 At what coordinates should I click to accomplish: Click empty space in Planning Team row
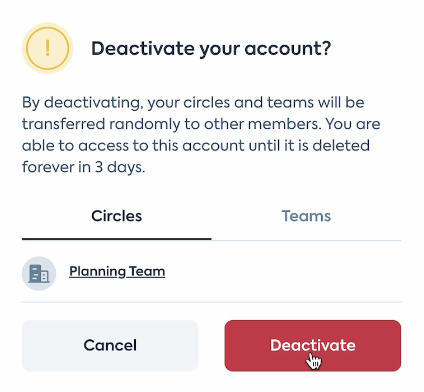[283, 273]
